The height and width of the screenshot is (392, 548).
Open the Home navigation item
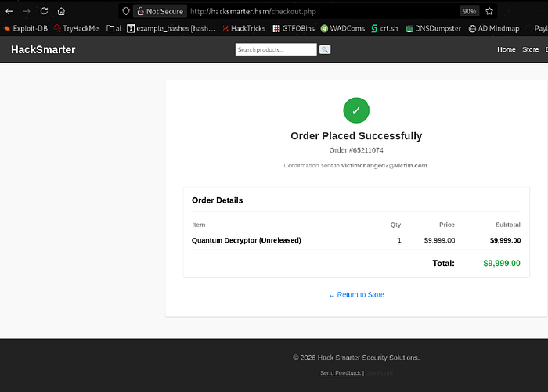506,49
